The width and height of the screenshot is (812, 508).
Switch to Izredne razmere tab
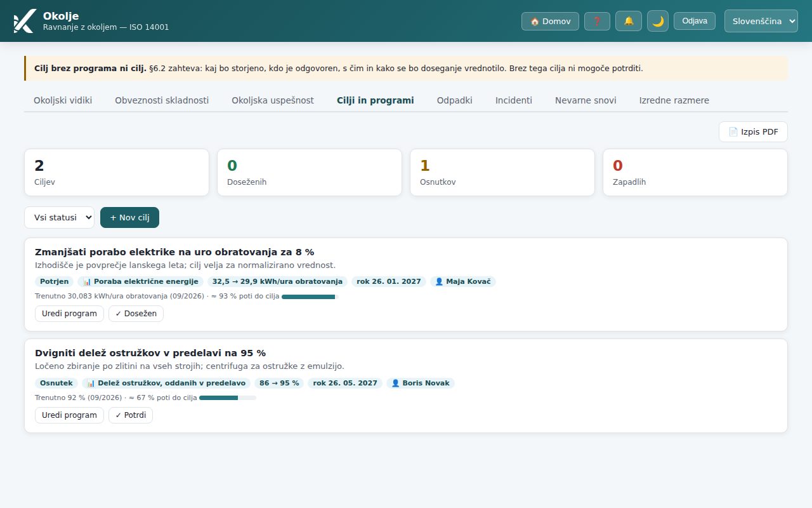point(674,100)
